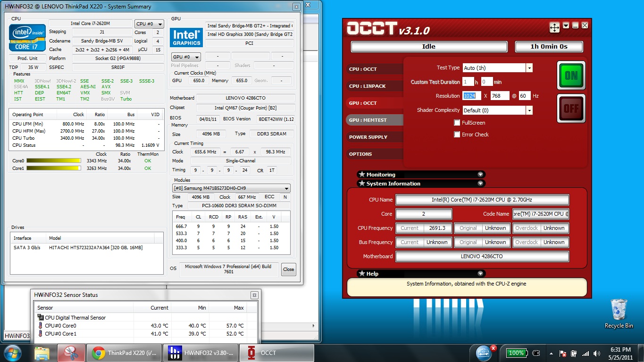Image resolution: width=644 pixels, height=362 pixels.
Task: Select the POWER SUPPLY tab
Action: point(375,137)
